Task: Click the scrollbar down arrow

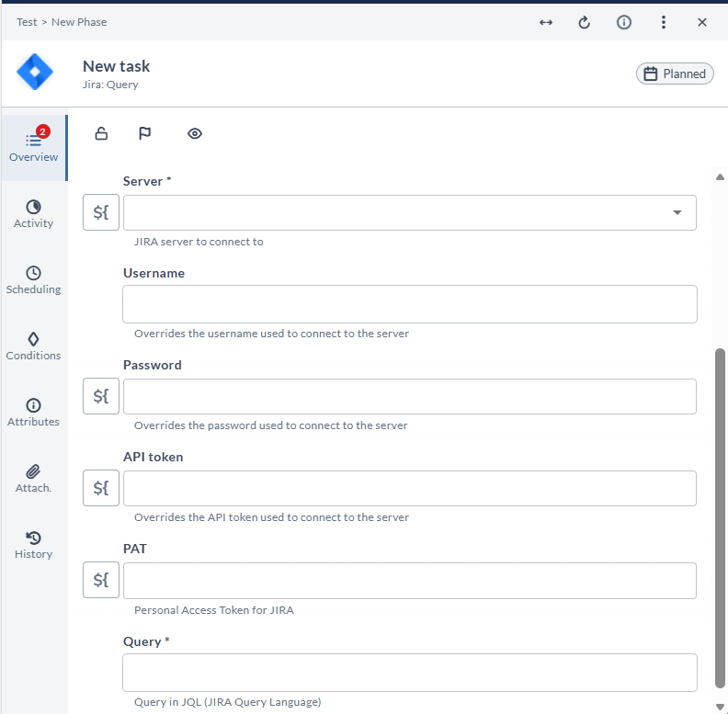Action: (720, 707)
